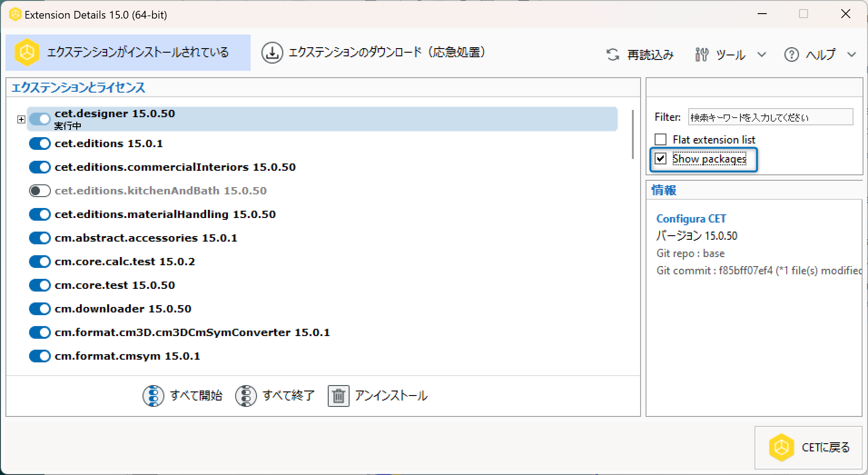Enable the cet.editions.kitchenAndBath switch
Screen dimensions: 868x475
point(39,191)
